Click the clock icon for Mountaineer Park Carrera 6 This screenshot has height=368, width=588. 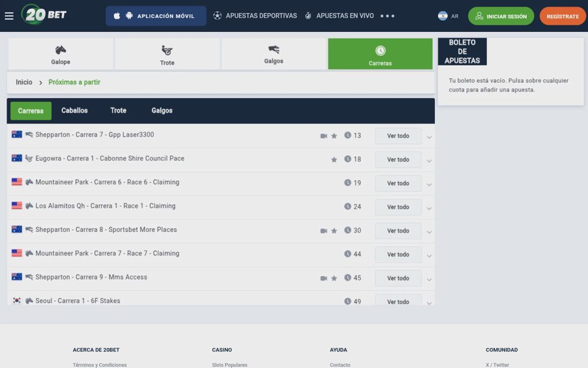(x=348, y=183)
